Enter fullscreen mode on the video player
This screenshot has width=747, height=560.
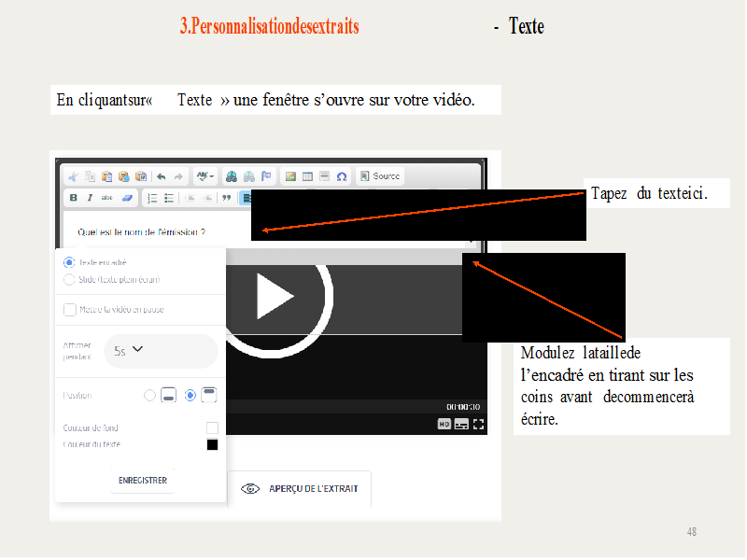pyautogui.click(x=478, y=424)
